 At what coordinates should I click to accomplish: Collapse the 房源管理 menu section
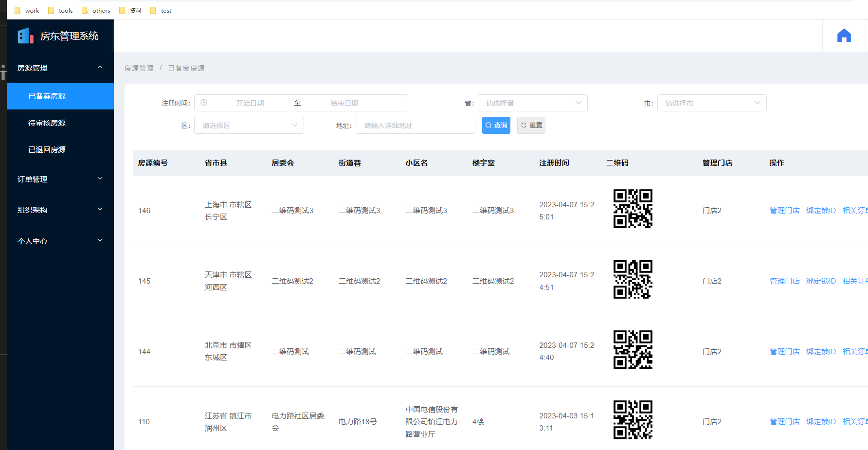point(60,68)
